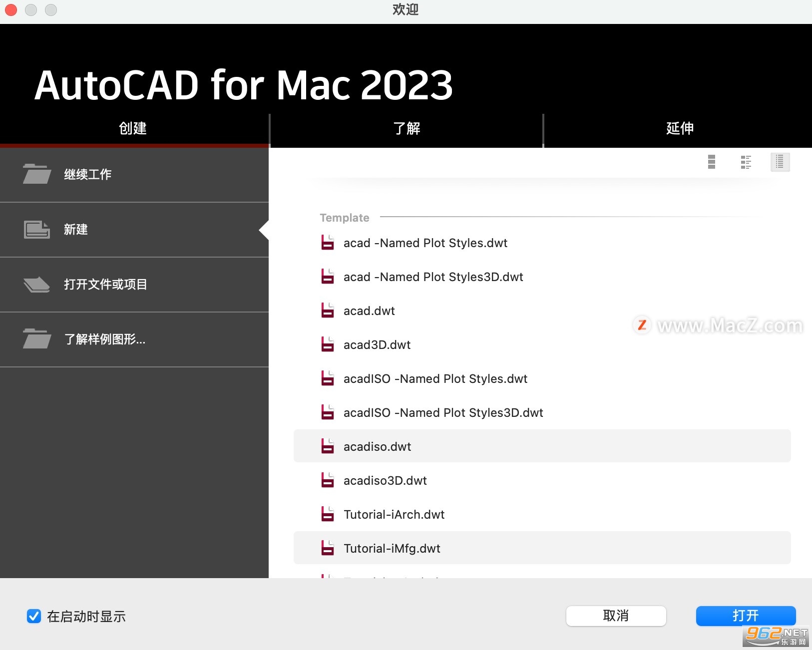
Task: Click the Template section header
Action: click(x=345, y=218)
